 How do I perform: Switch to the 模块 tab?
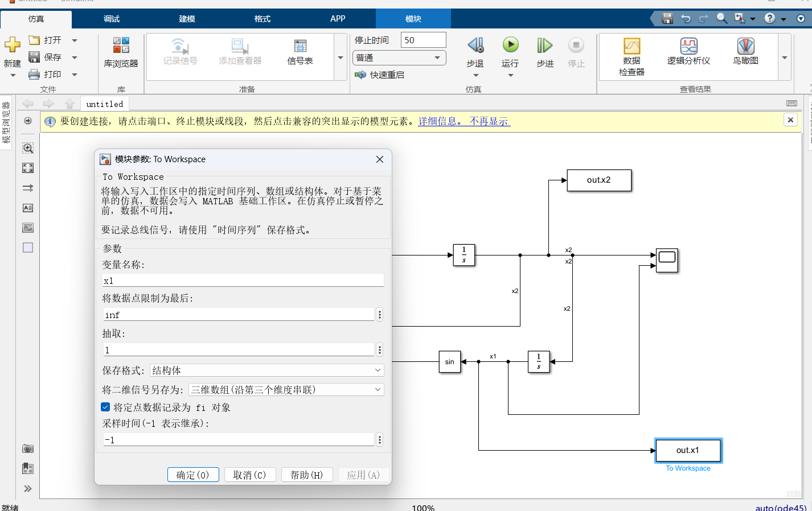[413, 19]
